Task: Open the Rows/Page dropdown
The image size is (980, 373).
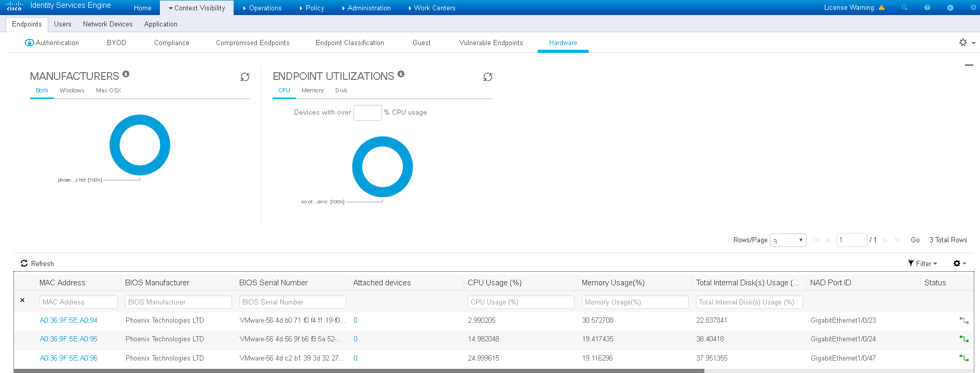Action: click(x=788, y=240)
